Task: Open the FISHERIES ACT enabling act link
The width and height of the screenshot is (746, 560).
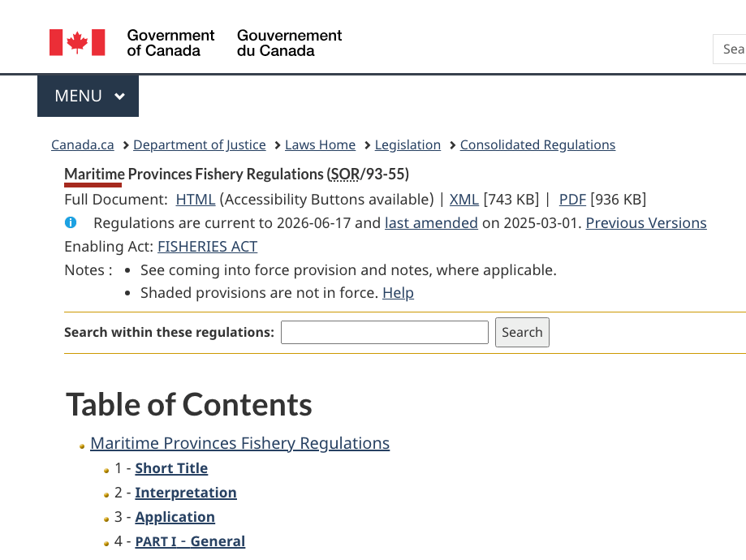Action: [x=208, y=247]
